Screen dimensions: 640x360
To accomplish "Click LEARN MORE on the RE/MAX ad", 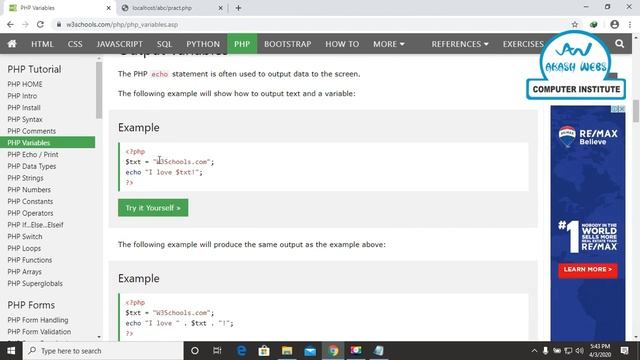I will tap(588, 270).
